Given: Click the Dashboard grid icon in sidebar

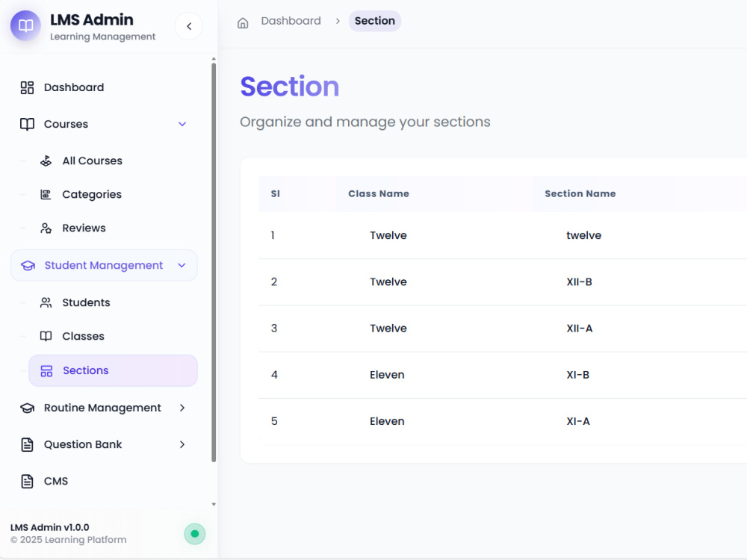Looking at the screenshot, I should [27, 87].
